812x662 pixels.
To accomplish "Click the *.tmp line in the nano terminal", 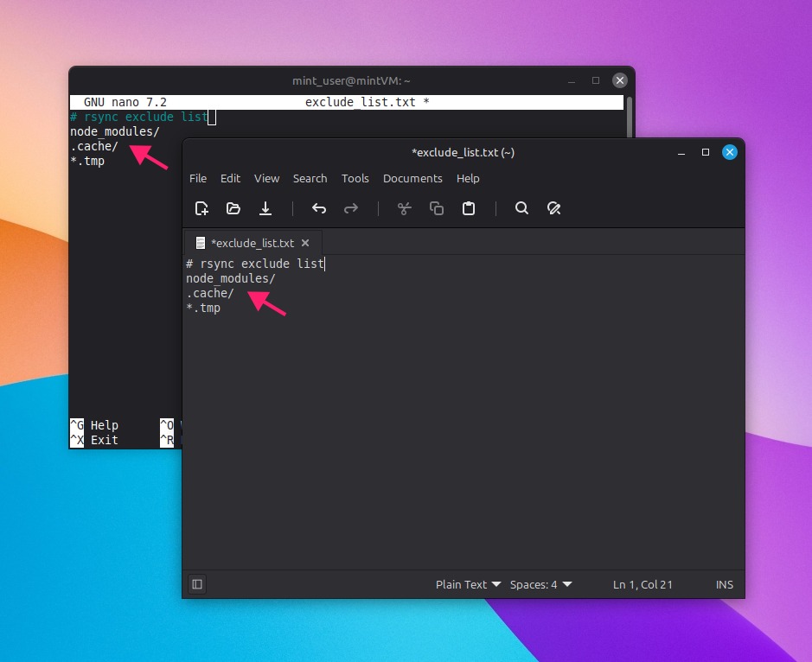I will click(87, 161).
